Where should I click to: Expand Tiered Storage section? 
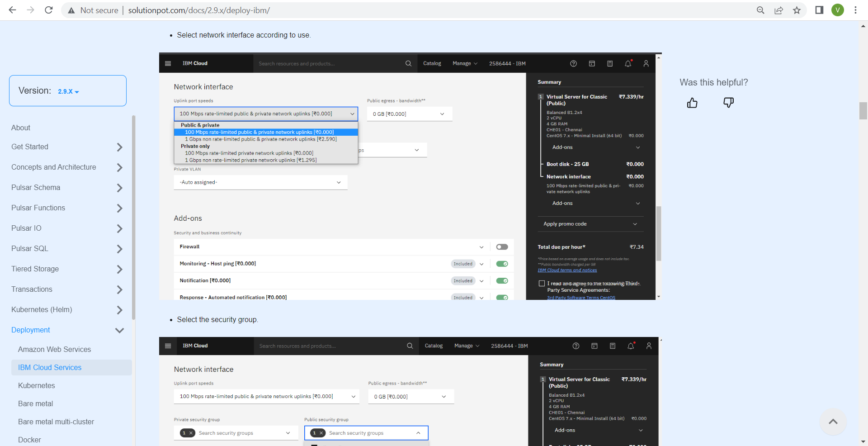119,269
